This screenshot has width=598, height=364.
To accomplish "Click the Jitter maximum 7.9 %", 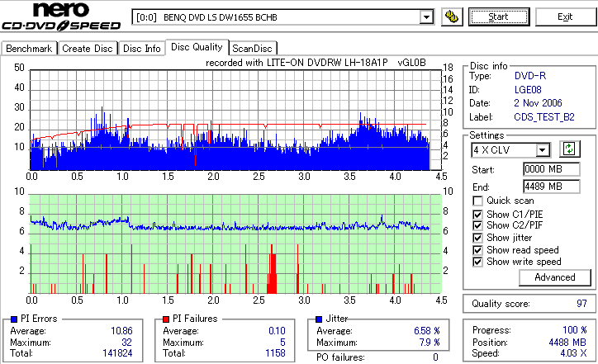I will [430, 343].
